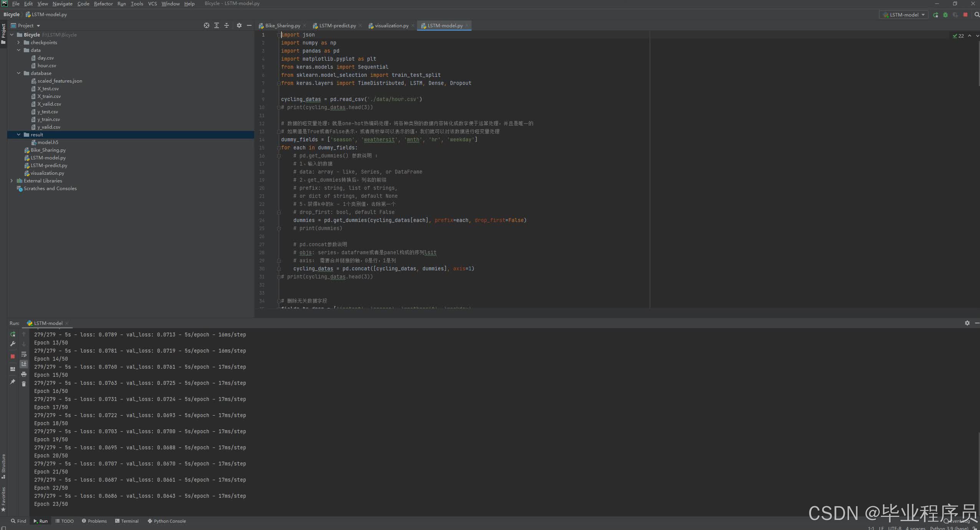
Task: Collapse all in Project panel
Action: point(227,25)
